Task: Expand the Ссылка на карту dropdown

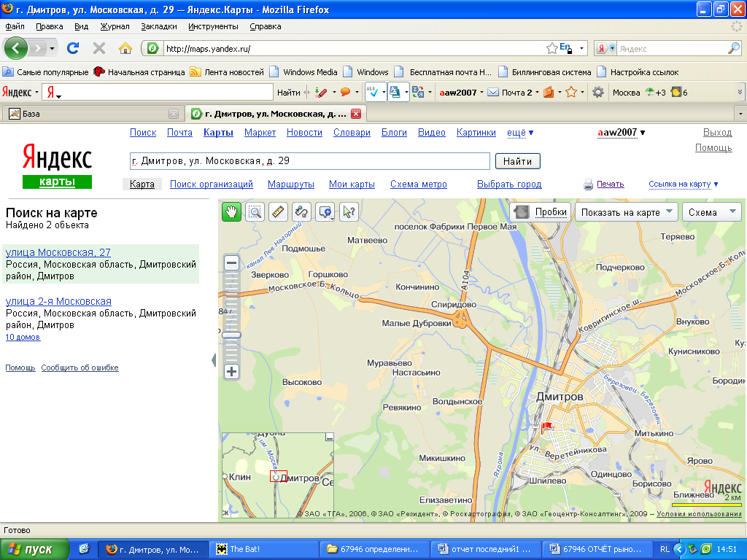Action: 683,184
